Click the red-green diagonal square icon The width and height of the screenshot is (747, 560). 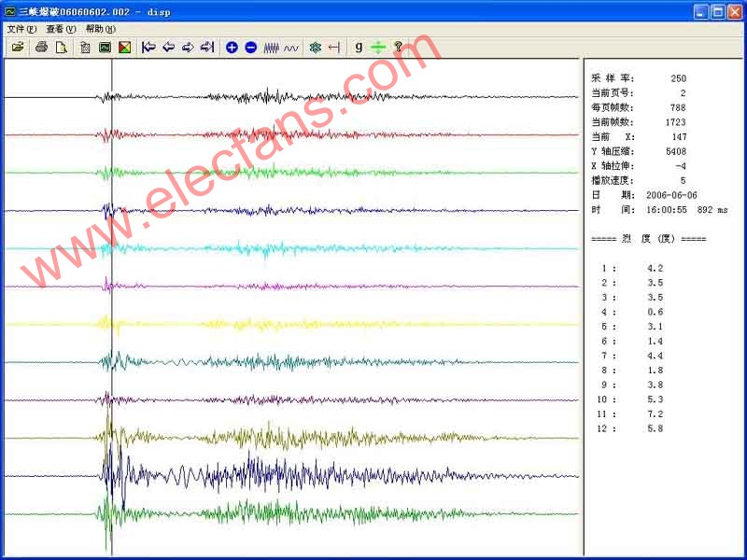click(124, 47)
